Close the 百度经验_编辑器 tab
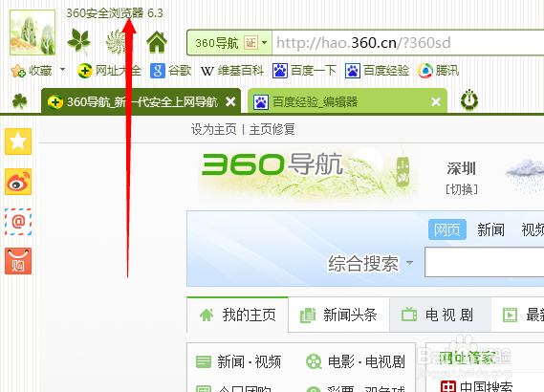This screenshot has width=544, height=392. (x=436, y=101)
